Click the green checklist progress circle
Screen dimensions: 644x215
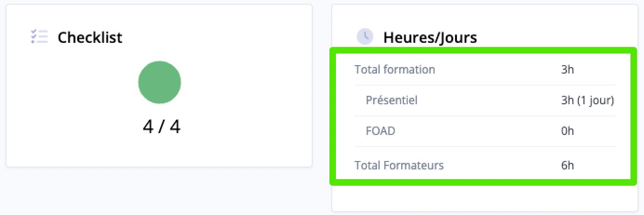click(x=159, y=82)
